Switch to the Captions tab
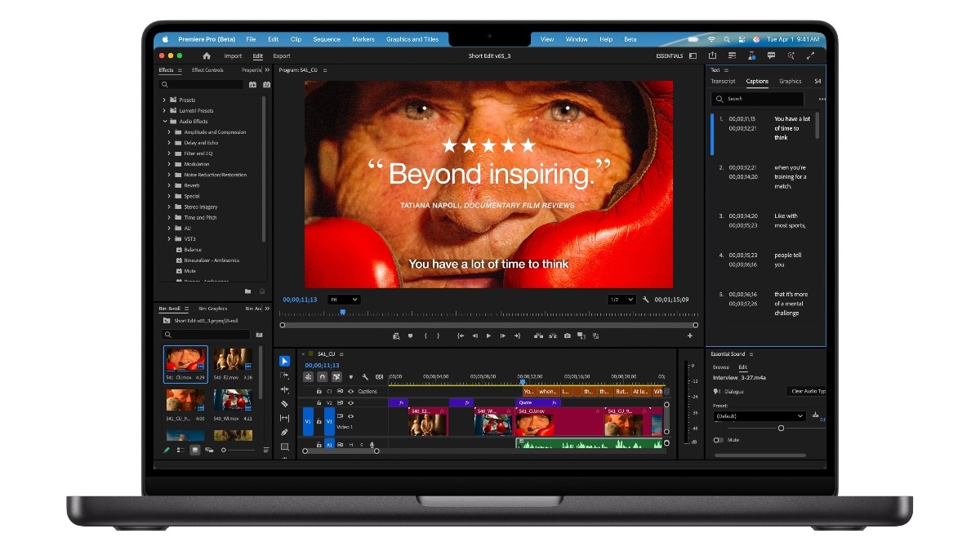 point(757,82)
